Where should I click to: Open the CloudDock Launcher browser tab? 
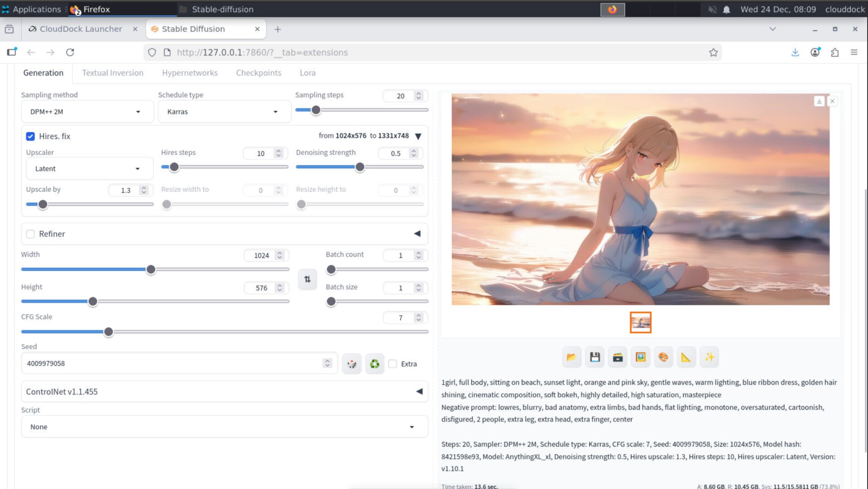[x=81, y=29]
